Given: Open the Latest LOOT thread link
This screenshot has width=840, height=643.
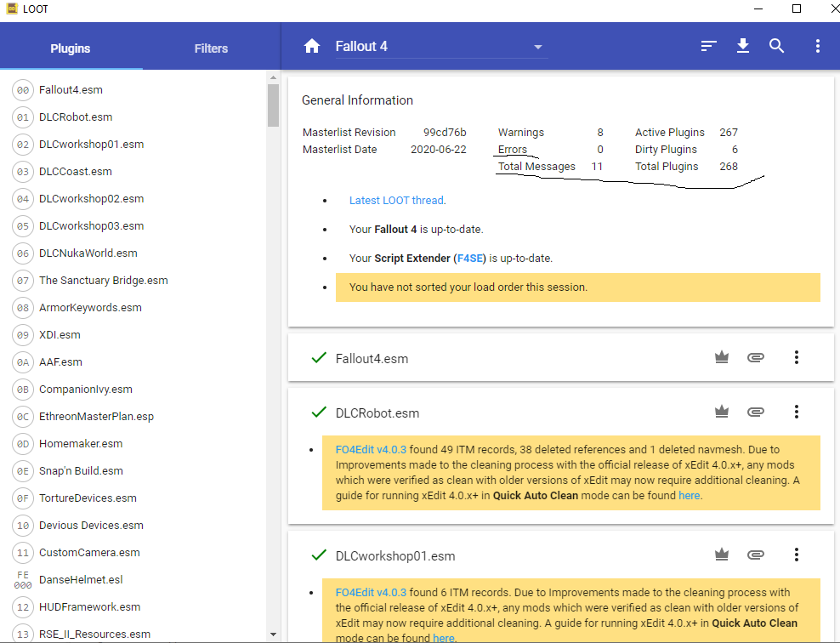Looking at the screenshot, I should click(396, 201).
